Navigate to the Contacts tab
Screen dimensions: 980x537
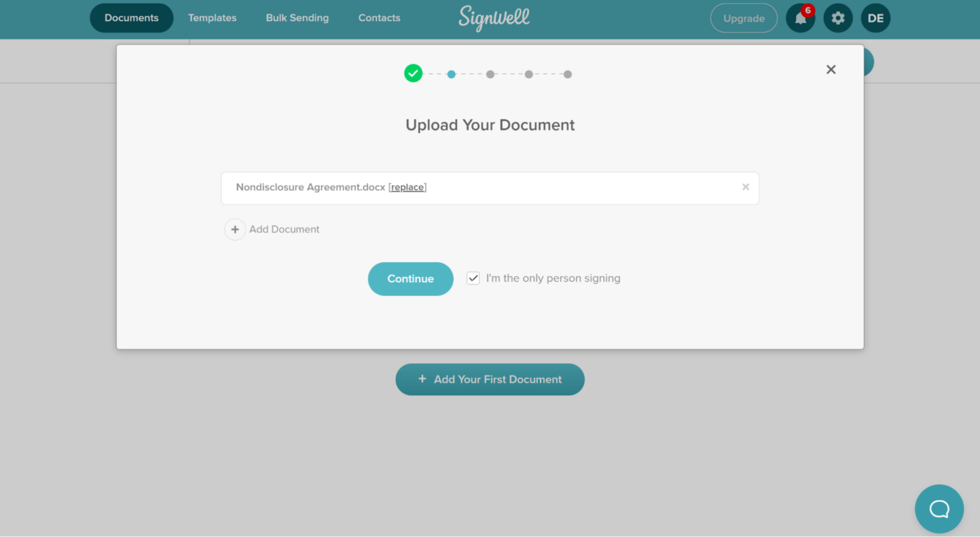coord(379,18)
